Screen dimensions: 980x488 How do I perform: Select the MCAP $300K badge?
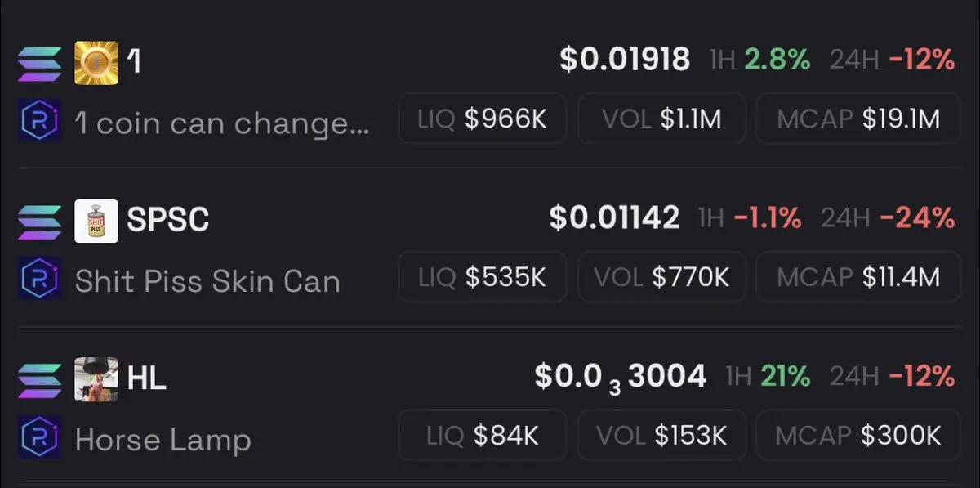(857, 435)
